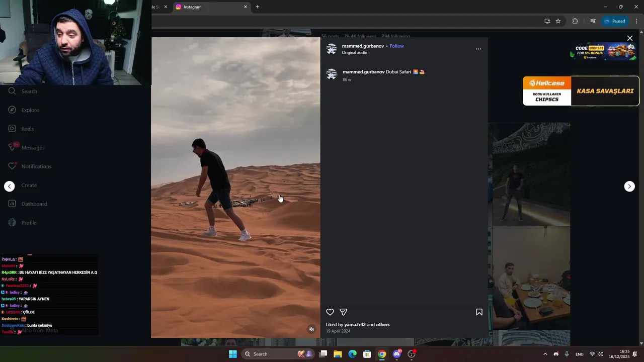Open Create in the Instagram sidebar
The width and height of the screenshot is (644, 362).
[x=29, y=185]
